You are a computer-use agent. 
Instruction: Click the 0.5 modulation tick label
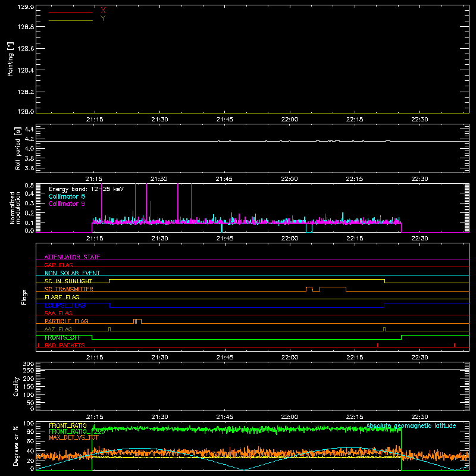[x=29, y=185]
